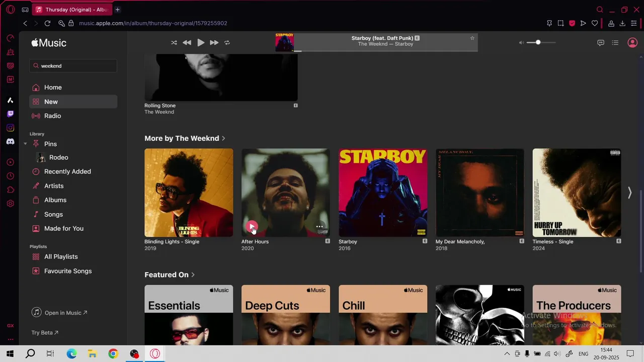The width and height of the screenshot is (644, 362).
Task: Open Windows Start menu
Action: pyautogui.click(x=10, y=354)
